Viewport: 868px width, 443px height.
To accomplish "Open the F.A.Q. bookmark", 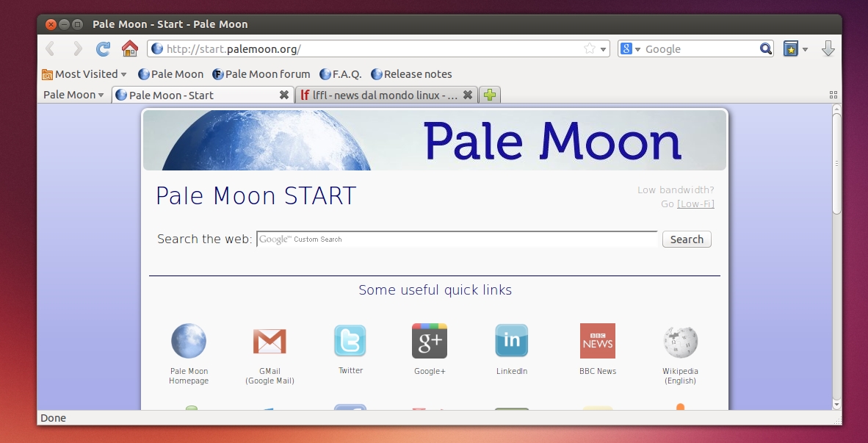I will (x=341, y=74).
